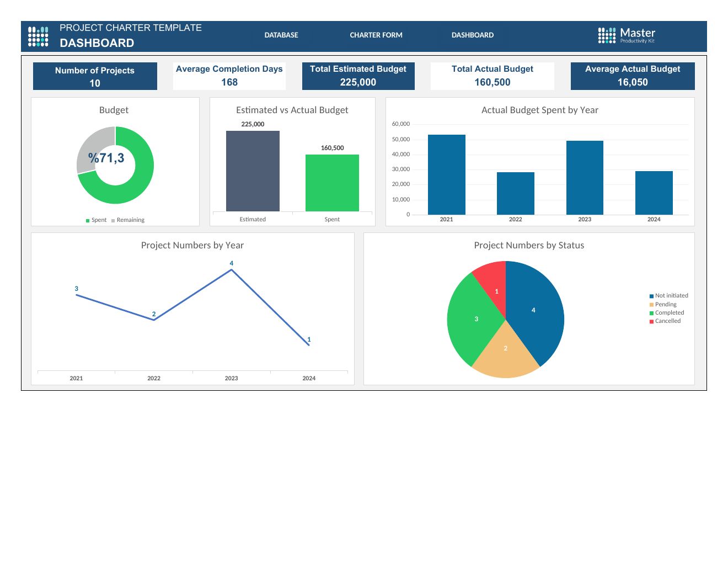Viewport: 728px width, 563px height.
Task: Select the Total Estimated Budget card
Action: 358,76
